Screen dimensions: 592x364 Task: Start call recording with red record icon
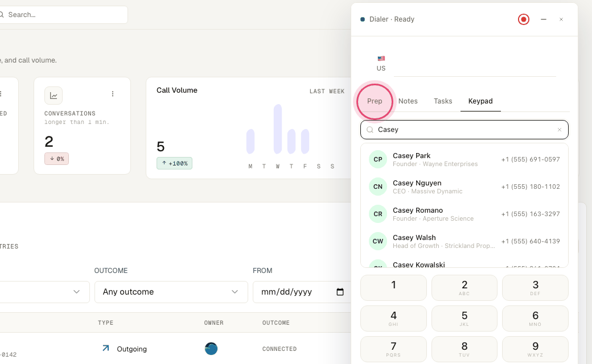[523, 19]
